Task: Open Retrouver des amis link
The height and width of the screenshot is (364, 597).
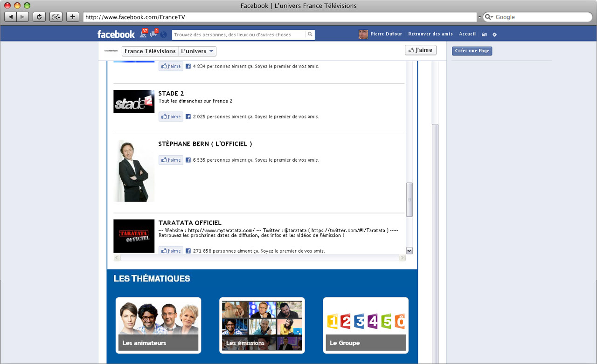Action: tap(430, 34)
